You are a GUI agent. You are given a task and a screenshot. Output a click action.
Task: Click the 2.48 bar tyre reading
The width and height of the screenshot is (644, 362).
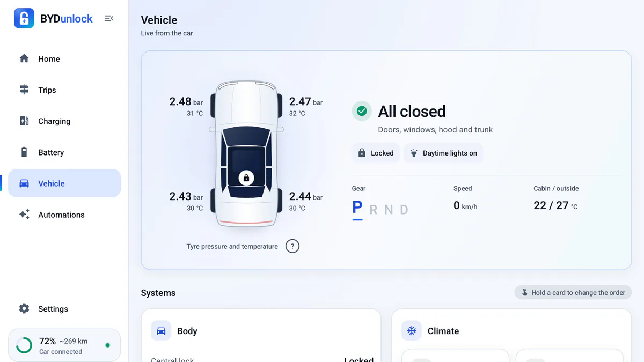click(x=186, y=101)
